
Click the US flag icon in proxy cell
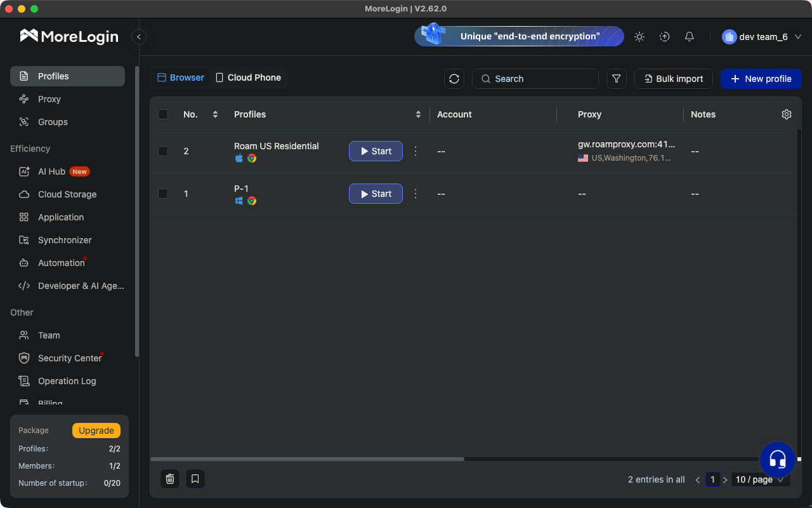pos(583,158)
